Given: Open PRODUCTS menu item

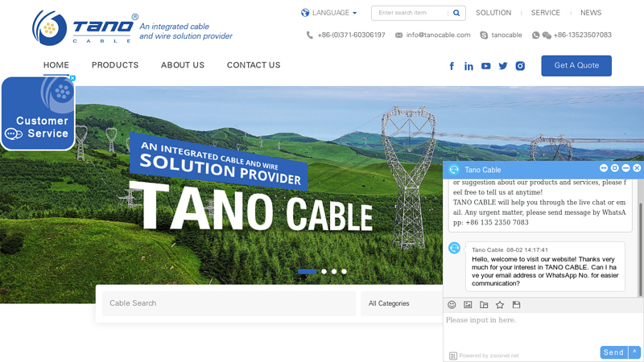Looking at the screenshot, I should click(115, 65).
